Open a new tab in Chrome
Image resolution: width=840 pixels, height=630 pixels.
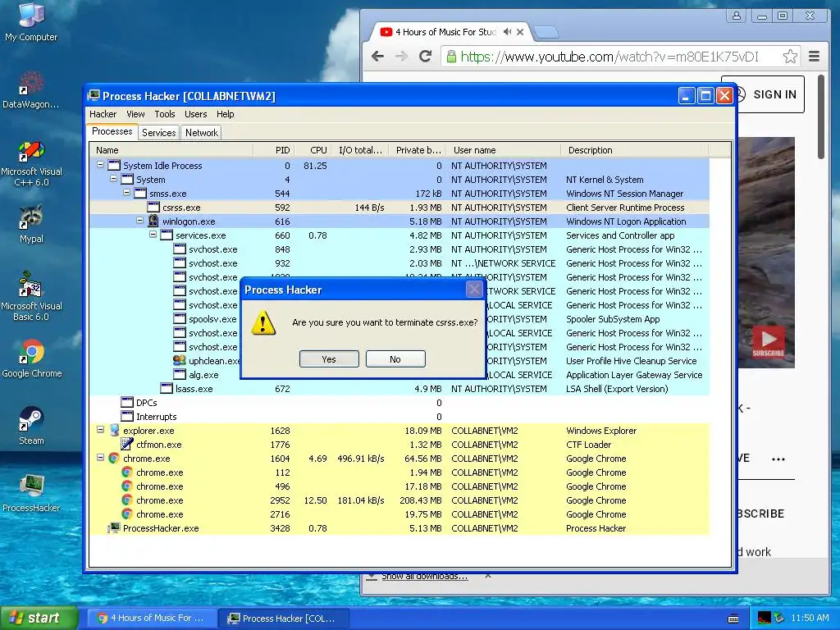point(546,33)
